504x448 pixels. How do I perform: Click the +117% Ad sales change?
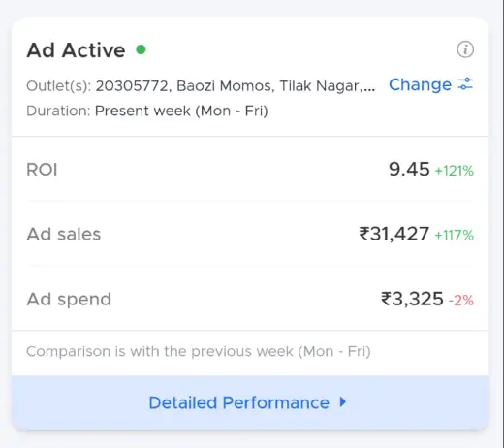point(455,235)
